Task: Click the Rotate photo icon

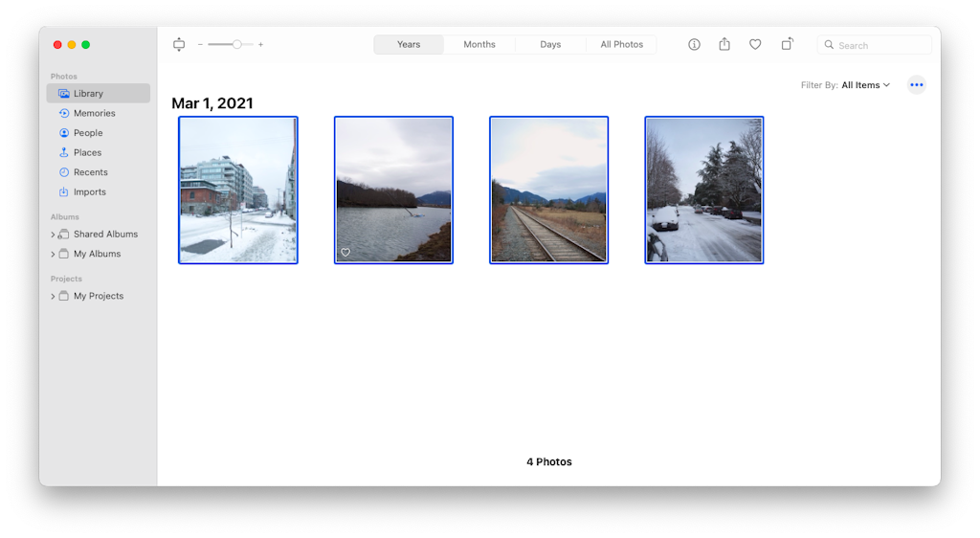Action: (x=787, y=44)
